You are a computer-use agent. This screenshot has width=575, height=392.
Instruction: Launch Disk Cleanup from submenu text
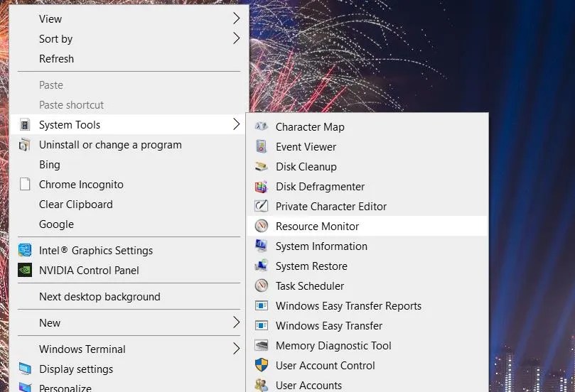pyautogui.click(x=306, y=167)
